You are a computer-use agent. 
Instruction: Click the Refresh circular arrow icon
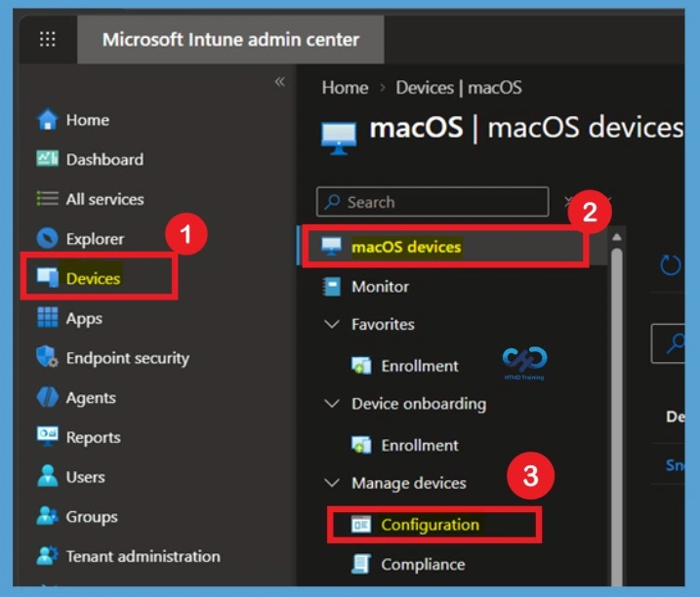click(x=670, y=265)
